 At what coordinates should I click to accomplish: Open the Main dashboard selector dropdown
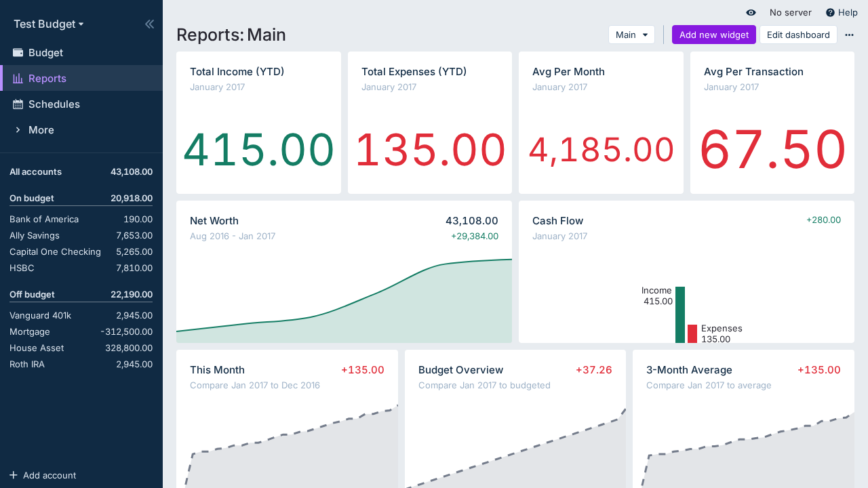tap(631, 35)
